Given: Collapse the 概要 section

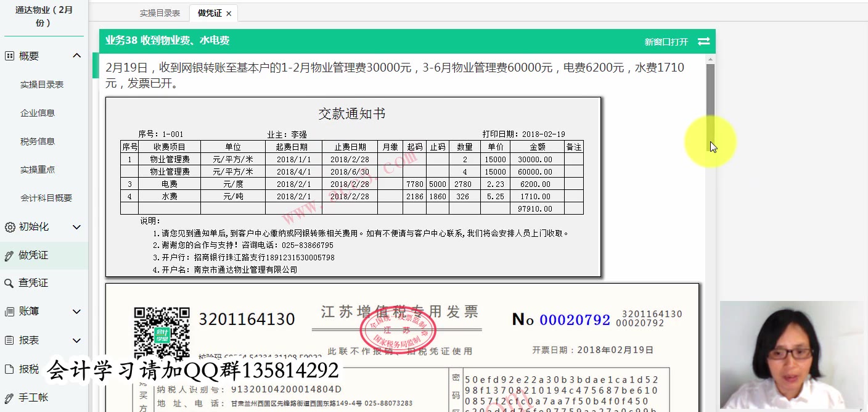Looking at the screenshot, I should tap(76, 55).
